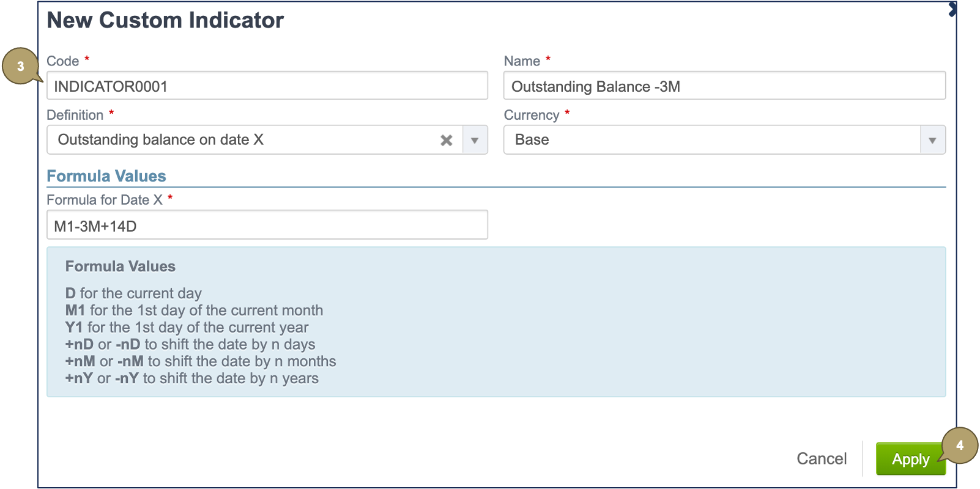Clear the selected Definition using the X icon
This screenshot has width=980, height=489.
click(x=447, y=140)
